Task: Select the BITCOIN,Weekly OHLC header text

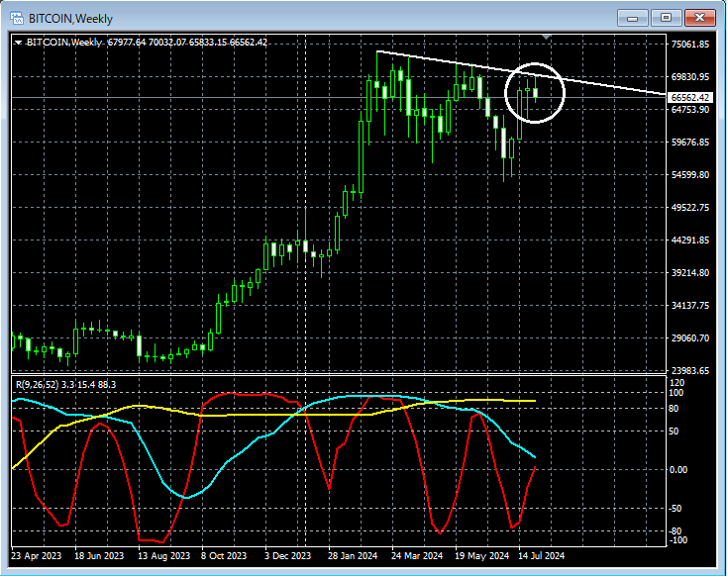Action: [x=148, y=43]
